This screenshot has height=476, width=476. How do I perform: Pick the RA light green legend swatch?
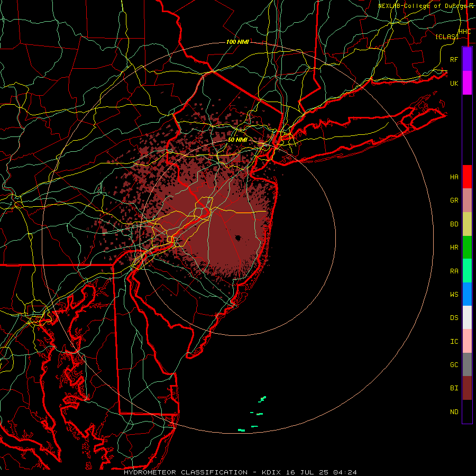click(467, 271)
